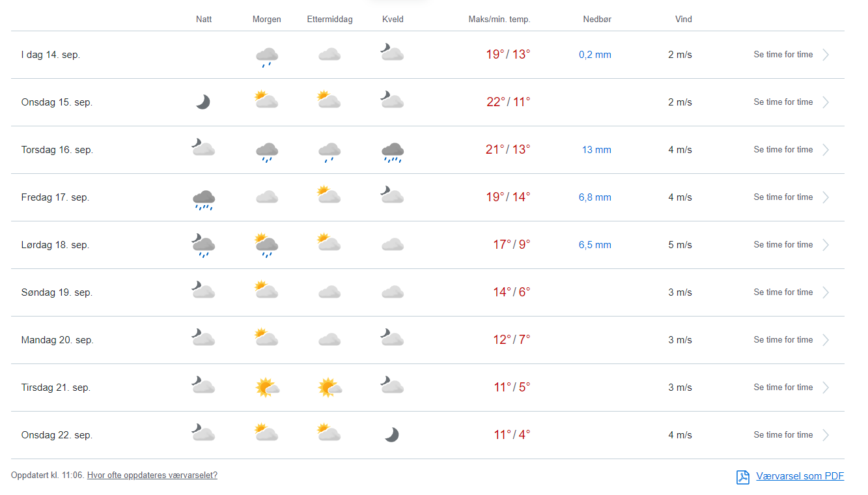Open the 'Værvarsel som PDF' link

pos(800,476)
